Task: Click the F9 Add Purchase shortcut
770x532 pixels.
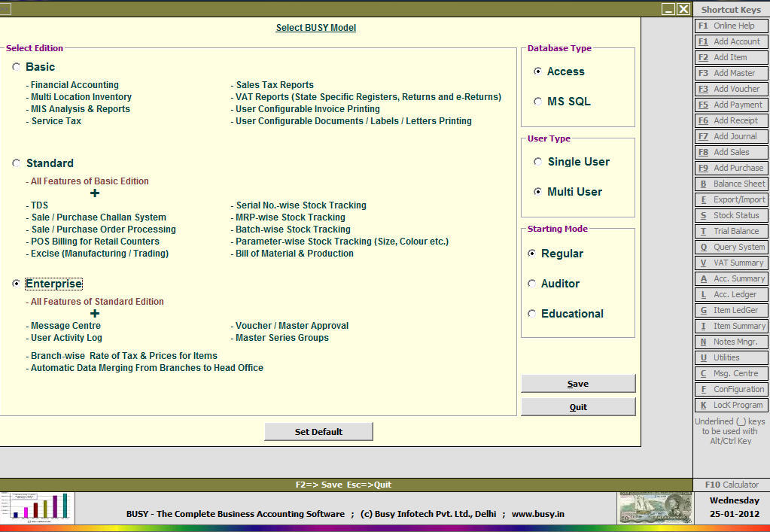Action: (x=731, y=168)
